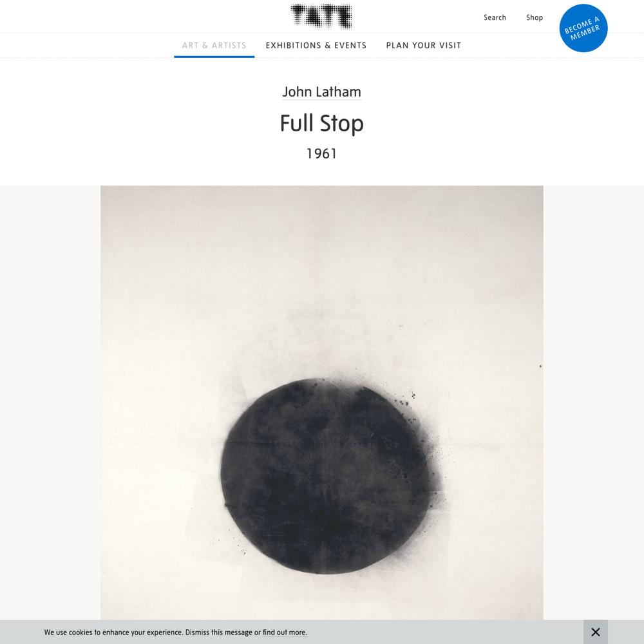Click the grey margin left of the artwork

pyautogui.click(x=50, y=402)
